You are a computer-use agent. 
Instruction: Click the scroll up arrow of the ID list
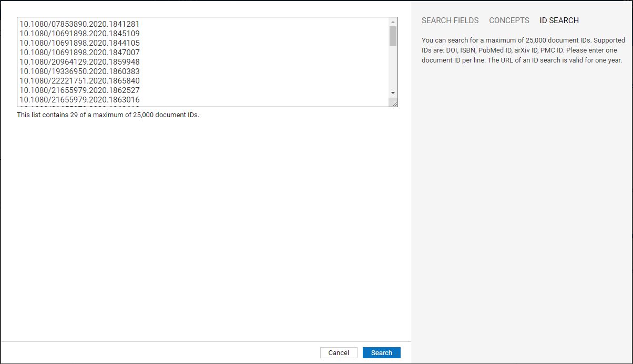pyautogui.click(x=393, y=22)
